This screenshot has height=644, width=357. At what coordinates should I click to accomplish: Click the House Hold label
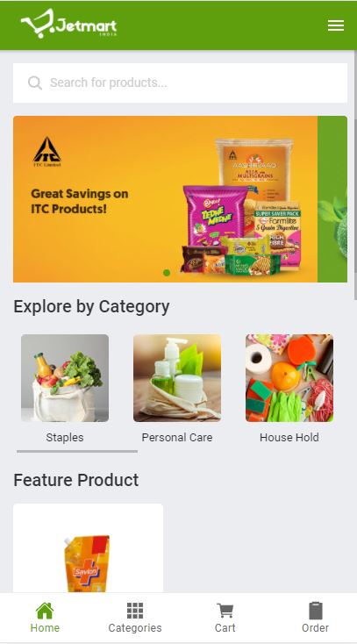(289, 438)
